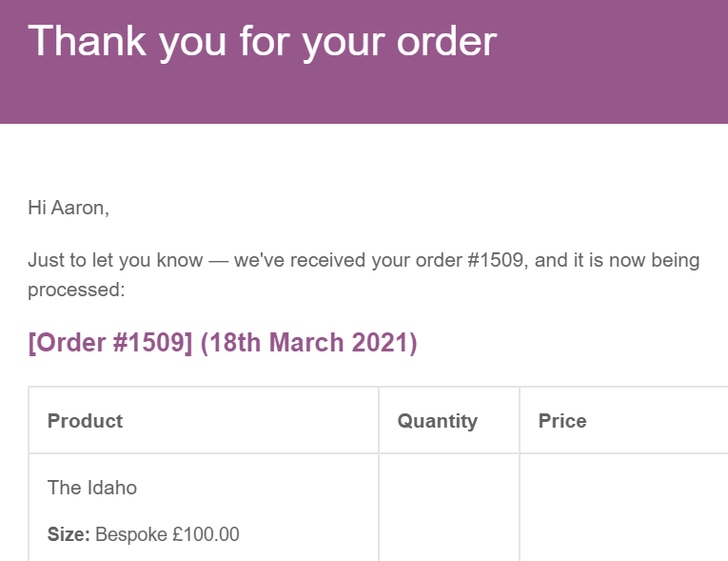
Task: Select 'The Idaho' product name
Action: (92, 488)
